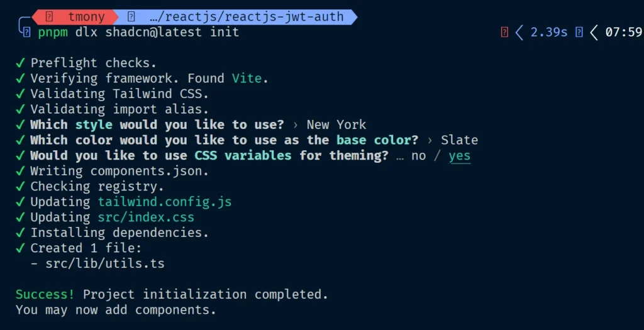644x330 pixels.
Task: Click checkmark next to Validating Tailwind CSS
Action: pos(21,94)
